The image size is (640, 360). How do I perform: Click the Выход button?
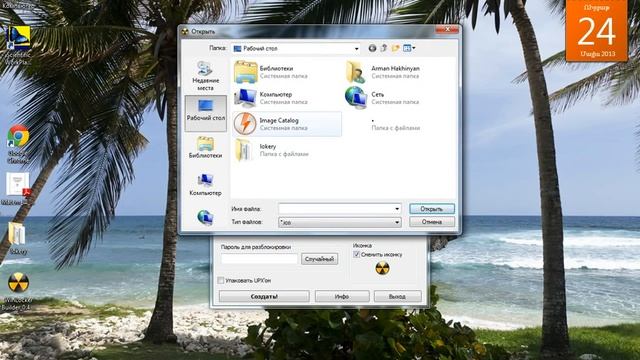[x=397, y=296]
